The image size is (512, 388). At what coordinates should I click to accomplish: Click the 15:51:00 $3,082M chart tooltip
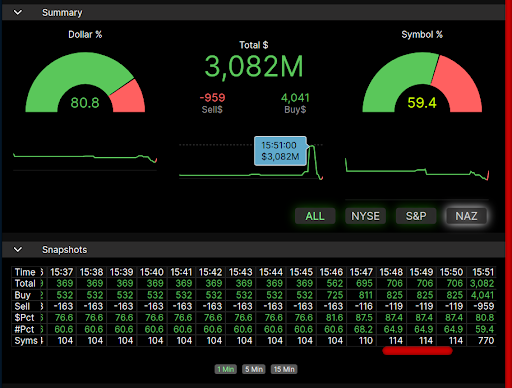tap(280, 151)
